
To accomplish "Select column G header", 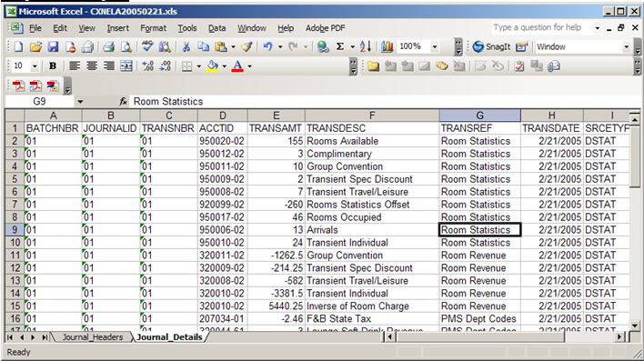I will click(479, 115).
